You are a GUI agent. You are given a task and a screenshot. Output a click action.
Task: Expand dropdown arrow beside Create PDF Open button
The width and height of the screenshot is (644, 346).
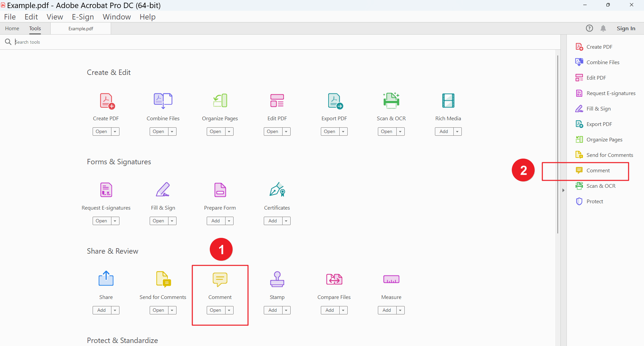[115, 131]
